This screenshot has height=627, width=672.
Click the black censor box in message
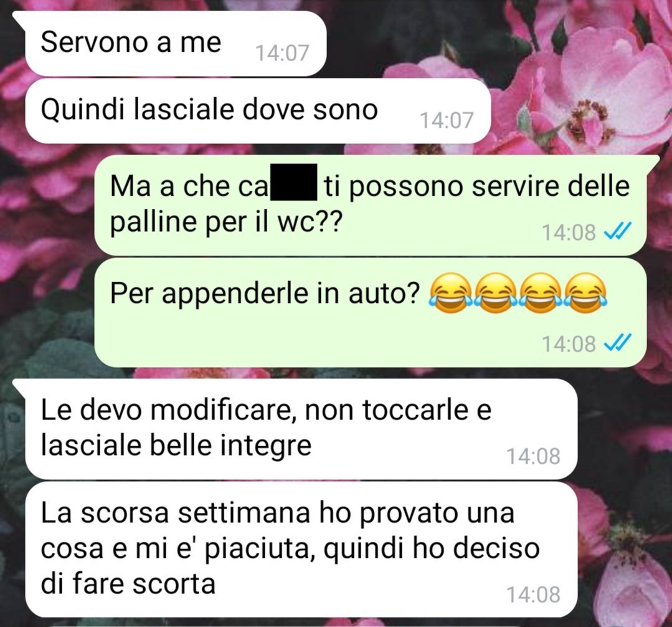[x=293, y=182]
